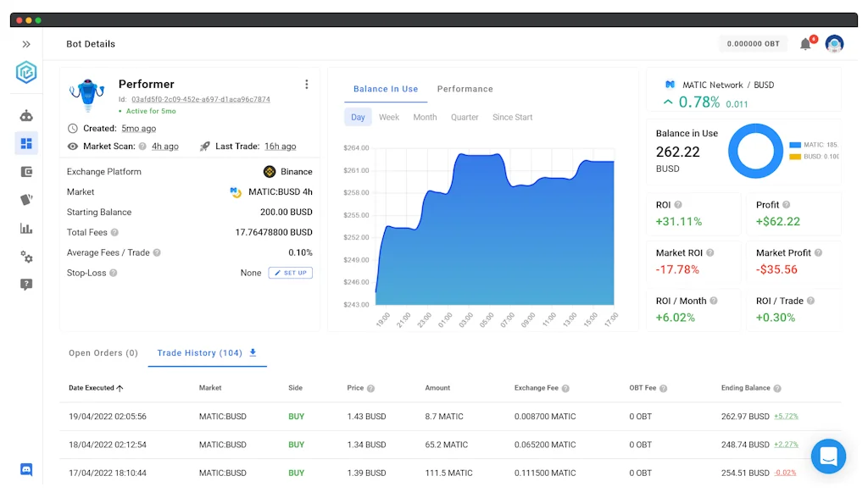Open the three-dot menu on the Performer bot
Image resolution: width=868 pixels, height=498 pixels.
click(307, 84)
